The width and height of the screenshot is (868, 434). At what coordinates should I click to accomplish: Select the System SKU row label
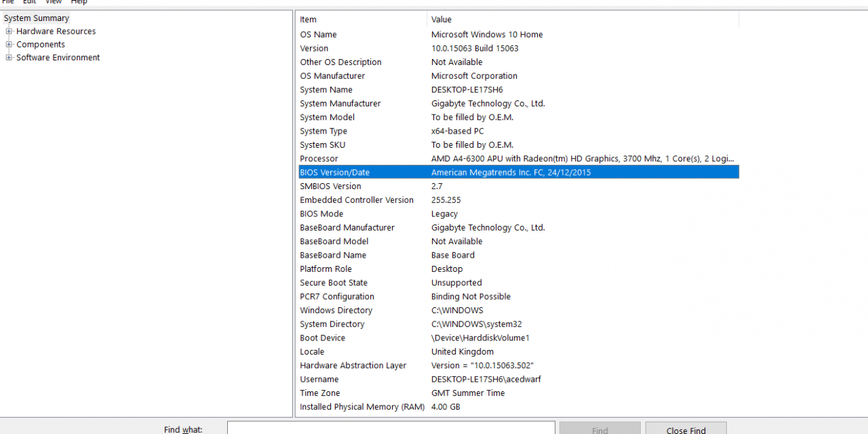click(321, 145)
